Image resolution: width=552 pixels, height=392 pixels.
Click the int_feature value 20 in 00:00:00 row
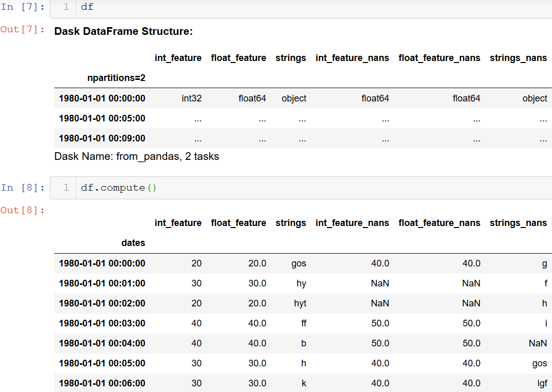(196, 263)
